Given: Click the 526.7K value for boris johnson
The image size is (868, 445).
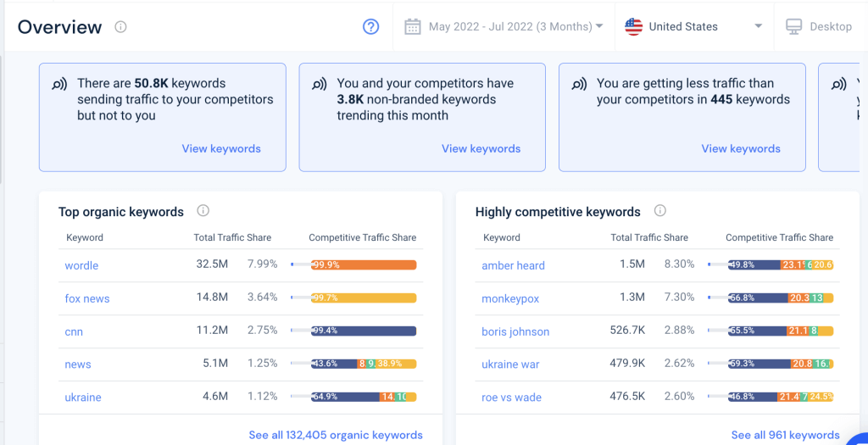Looking at the screenshot, I should (x=626, y=330).
